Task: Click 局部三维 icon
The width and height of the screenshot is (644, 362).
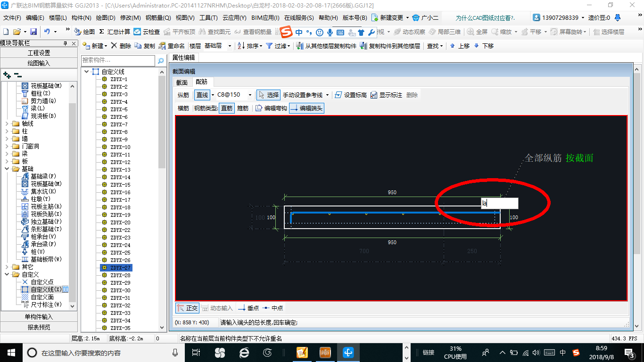Action: click(432, 32)
